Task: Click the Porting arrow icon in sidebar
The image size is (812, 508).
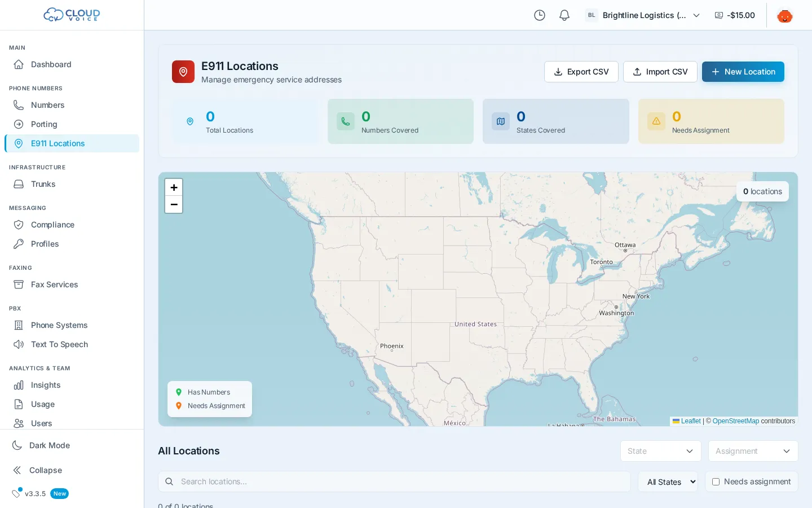Action: tap(19, 124)
